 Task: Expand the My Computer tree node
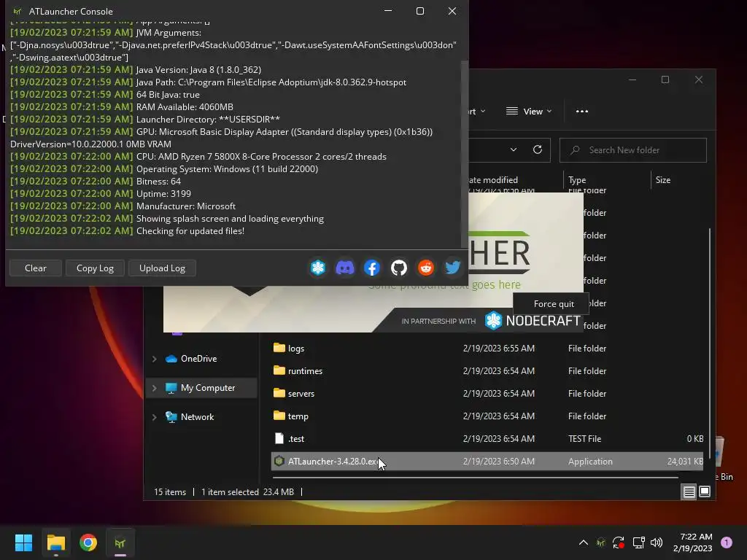pos(155,388)
